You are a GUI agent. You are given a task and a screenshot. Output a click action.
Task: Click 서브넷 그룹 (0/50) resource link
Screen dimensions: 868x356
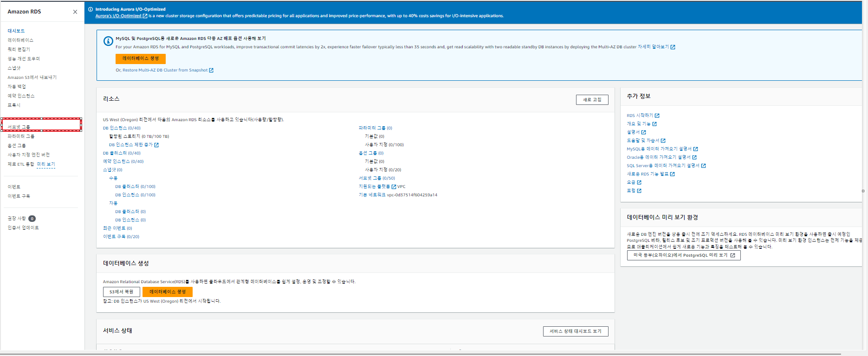coord(377,178)
